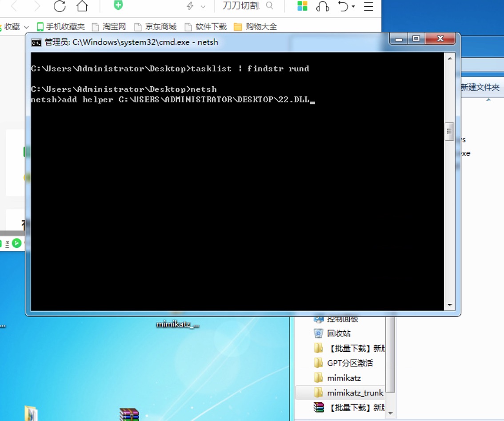
Task: Open 京东商城 bookmark
Action: (x=155, y=27)
